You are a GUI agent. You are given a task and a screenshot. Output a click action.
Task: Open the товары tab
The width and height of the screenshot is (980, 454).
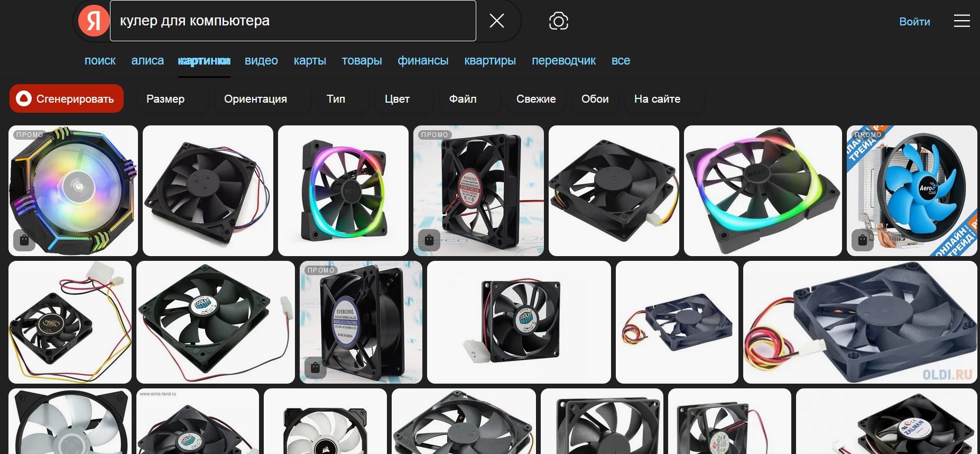pos(362,60)
